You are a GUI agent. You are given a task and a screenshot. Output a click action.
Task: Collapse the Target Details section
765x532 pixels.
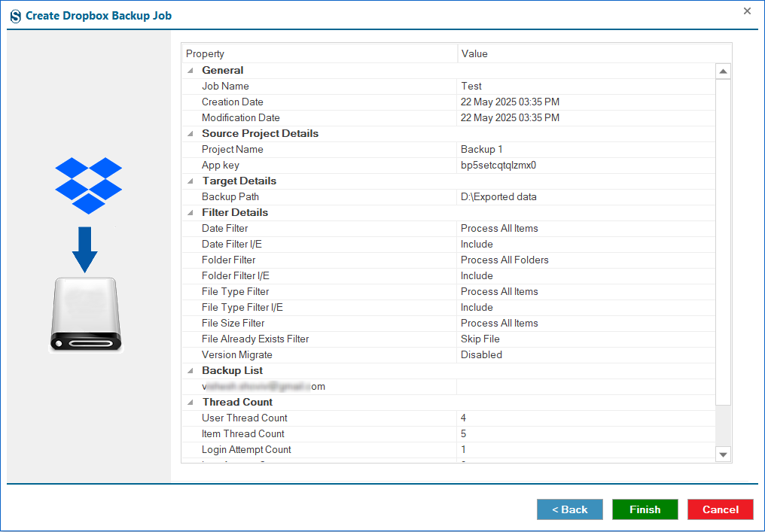[x=190, y=181]
